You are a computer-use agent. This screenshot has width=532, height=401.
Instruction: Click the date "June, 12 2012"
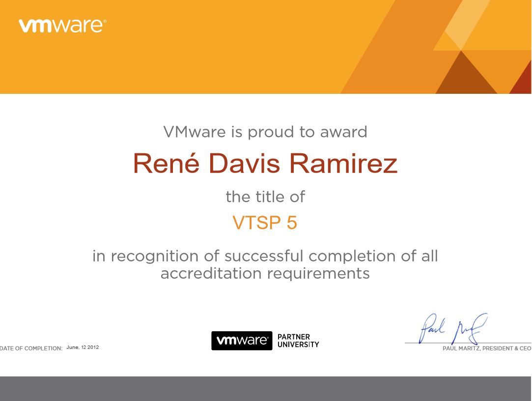tap(83, 347)
